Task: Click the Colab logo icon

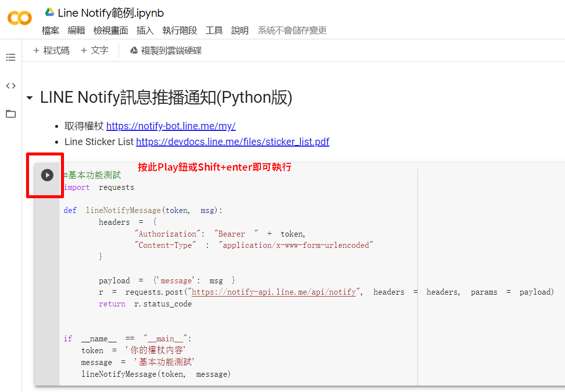Action: coord(20,19)
